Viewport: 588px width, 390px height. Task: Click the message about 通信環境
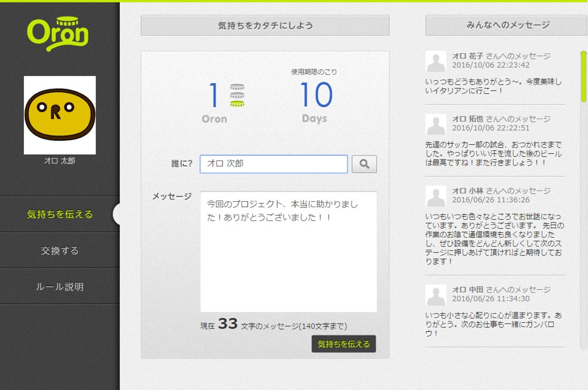tap(495, 239)
